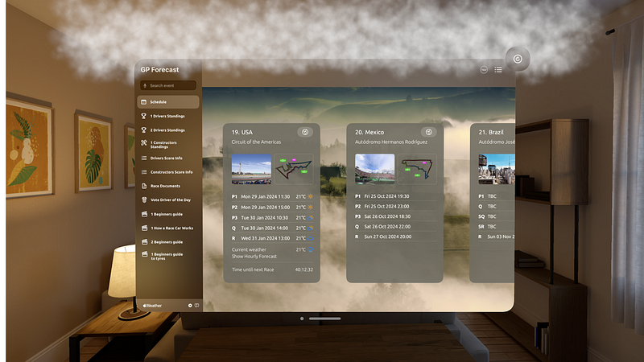Click Mexico P2 session Fri 25 Oct 2024 23:00
Image resolution: width=644 pixels, height=362 pixels.
point(395,207)
